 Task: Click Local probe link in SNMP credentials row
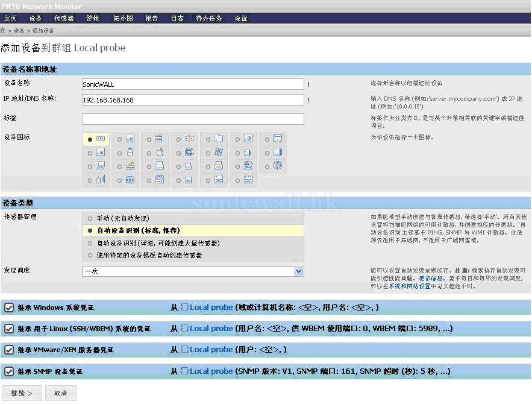tap(211, 371)
